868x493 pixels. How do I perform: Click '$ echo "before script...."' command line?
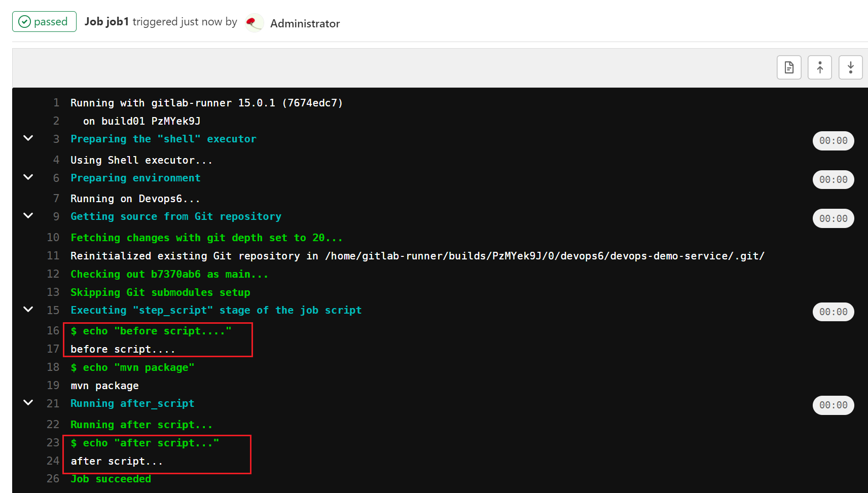[151, 331]
